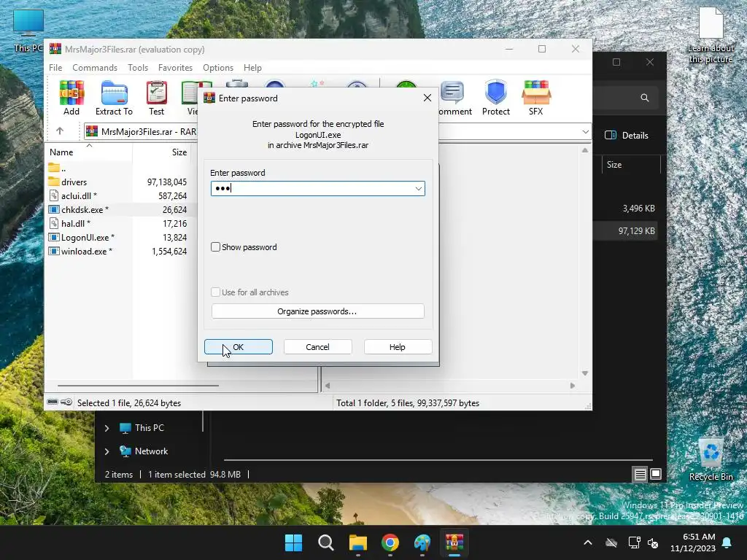Open the password history dropdown arrow

418,189
